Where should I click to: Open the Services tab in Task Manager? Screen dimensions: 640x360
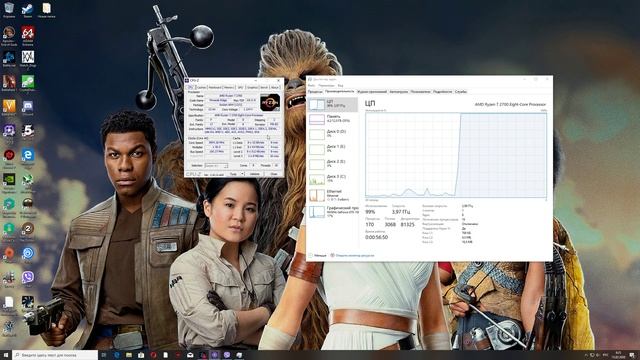(x=461, y=91)
